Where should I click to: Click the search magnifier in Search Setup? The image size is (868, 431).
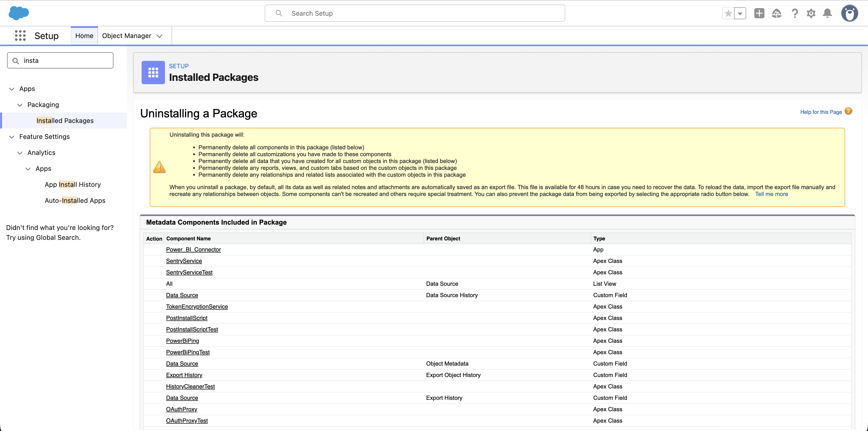[x=279, y=13]
